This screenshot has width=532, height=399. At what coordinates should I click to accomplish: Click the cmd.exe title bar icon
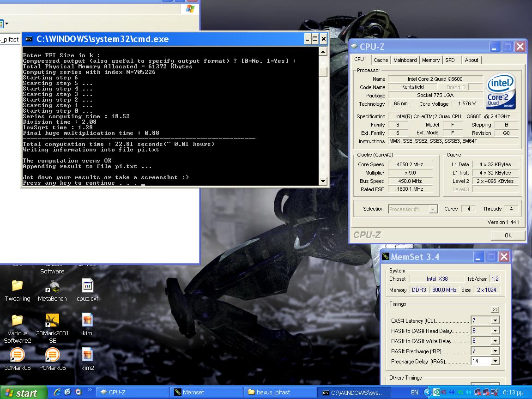pos(29,39)
